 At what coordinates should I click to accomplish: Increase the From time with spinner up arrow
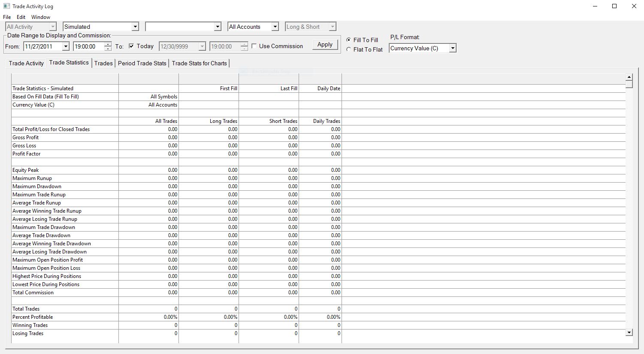[108, 44]
